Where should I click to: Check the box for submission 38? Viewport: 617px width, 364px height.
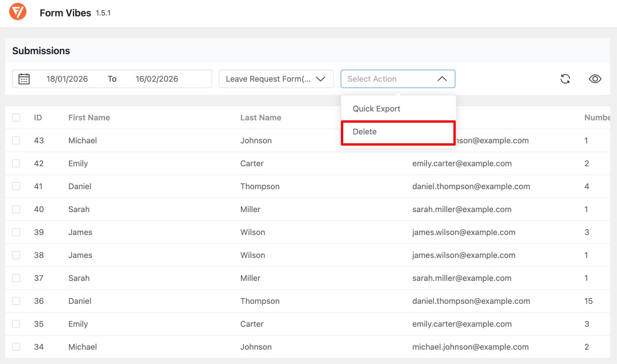[x=16, y=255]
